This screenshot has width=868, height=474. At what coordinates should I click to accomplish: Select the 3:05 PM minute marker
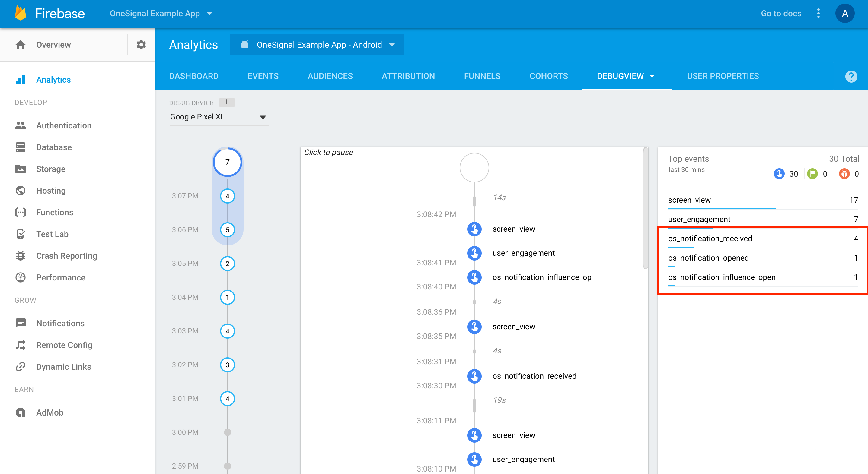point(228,264)
